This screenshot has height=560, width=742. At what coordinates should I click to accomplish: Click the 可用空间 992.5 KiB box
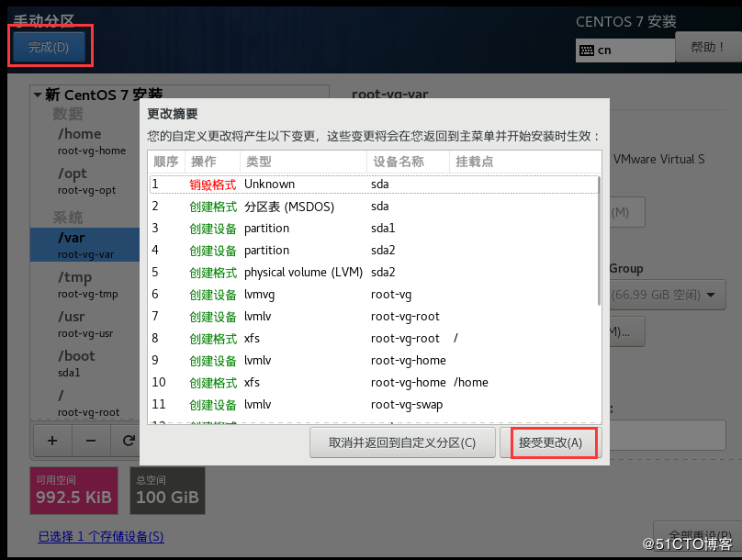[73, 490]
